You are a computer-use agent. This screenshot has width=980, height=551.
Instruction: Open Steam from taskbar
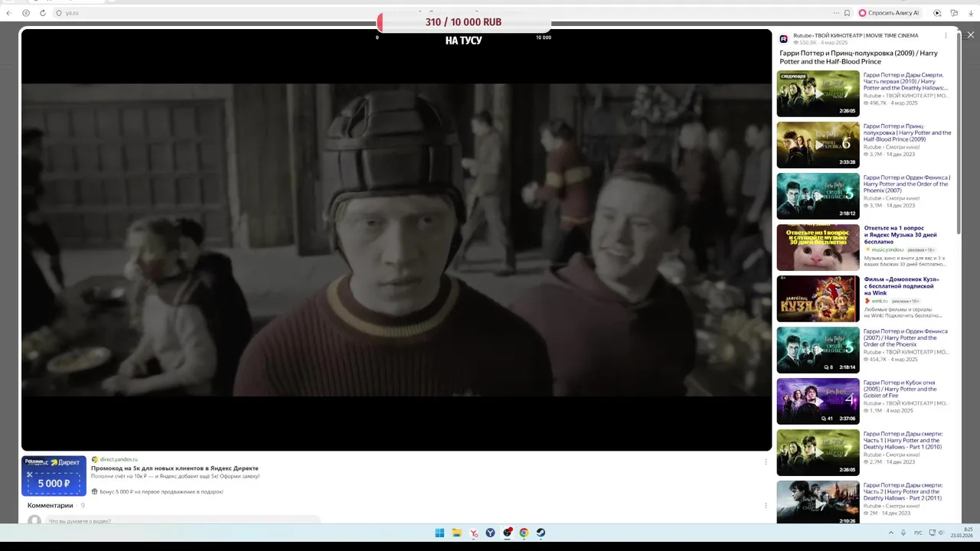tap(541, 533)
